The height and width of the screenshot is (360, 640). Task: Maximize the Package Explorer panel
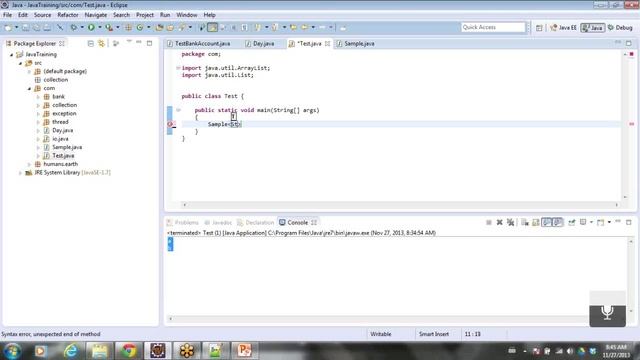point(149,43)
